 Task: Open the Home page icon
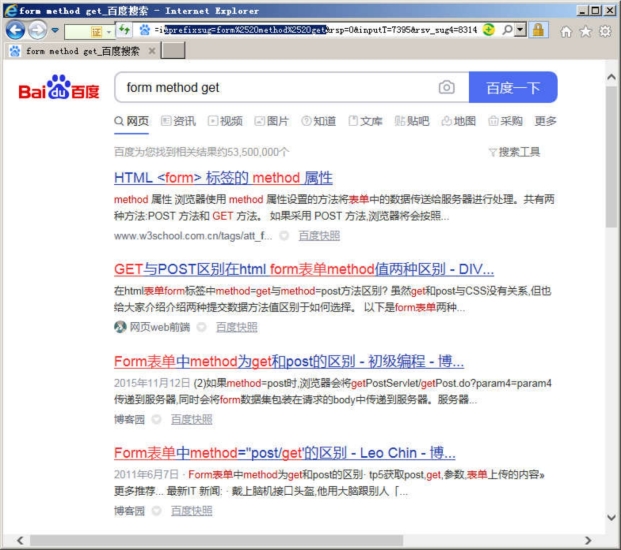[x=566, y=31]
